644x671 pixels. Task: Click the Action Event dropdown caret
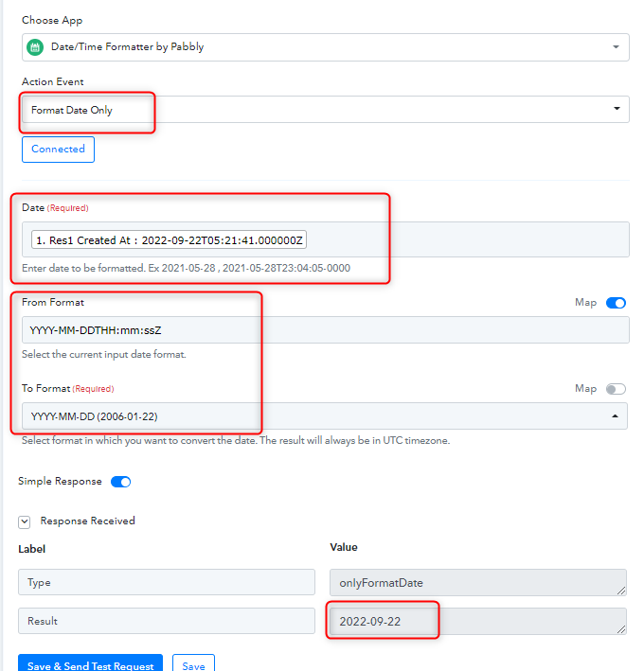coord(617,108)
